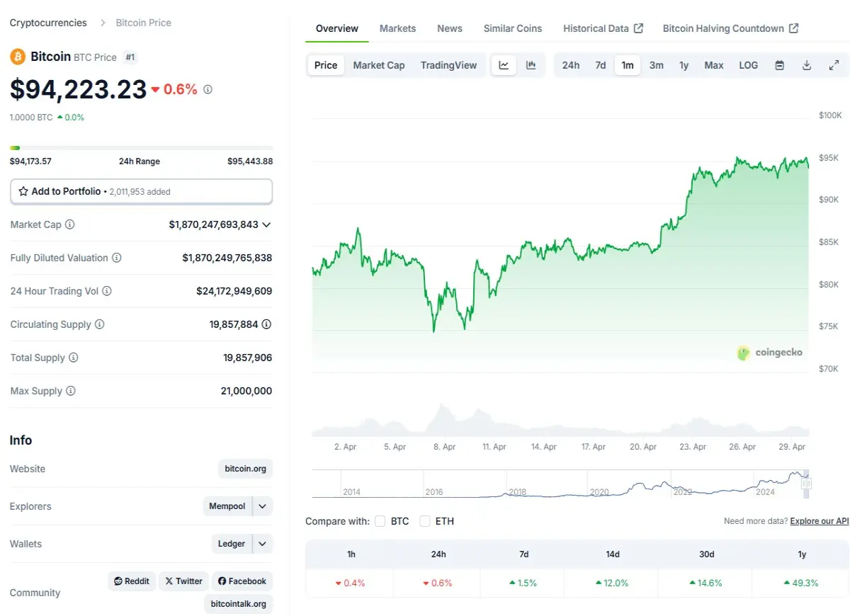Image resolution: width=850 pixels, height=616 pixels.
Task: Set chart range to 1m
Action: coord(628,65)
